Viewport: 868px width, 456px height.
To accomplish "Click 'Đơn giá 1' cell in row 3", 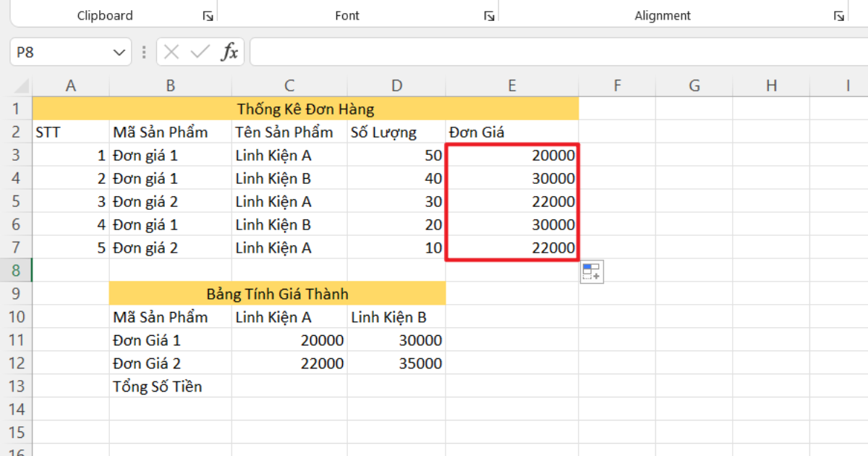I will coord(171,155).
